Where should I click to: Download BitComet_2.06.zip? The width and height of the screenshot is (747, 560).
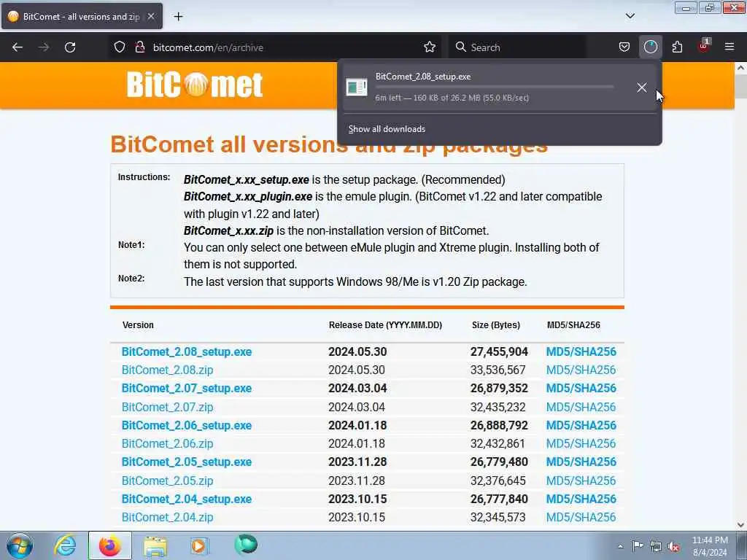pos(167,444)
